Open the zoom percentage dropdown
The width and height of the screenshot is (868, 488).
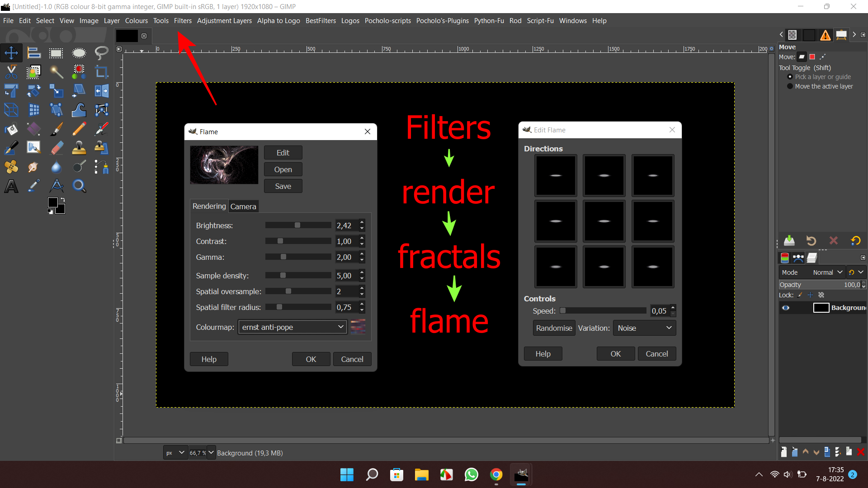point(211,453)
